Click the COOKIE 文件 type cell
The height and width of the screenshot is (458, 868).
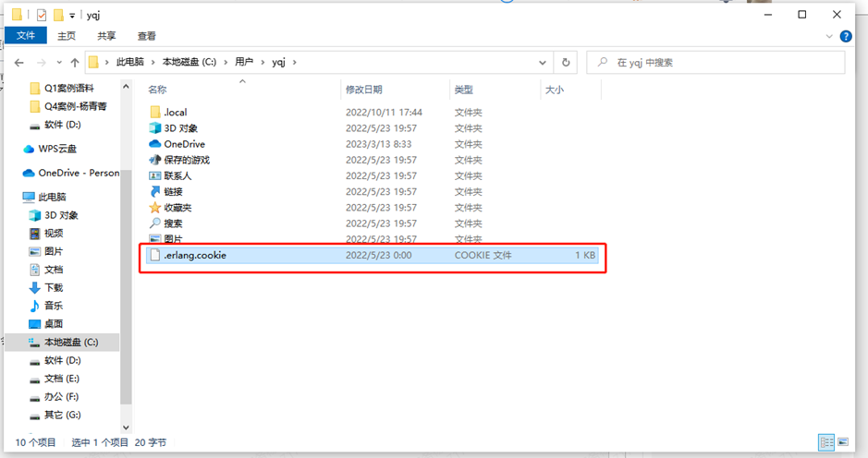point(483,256)
